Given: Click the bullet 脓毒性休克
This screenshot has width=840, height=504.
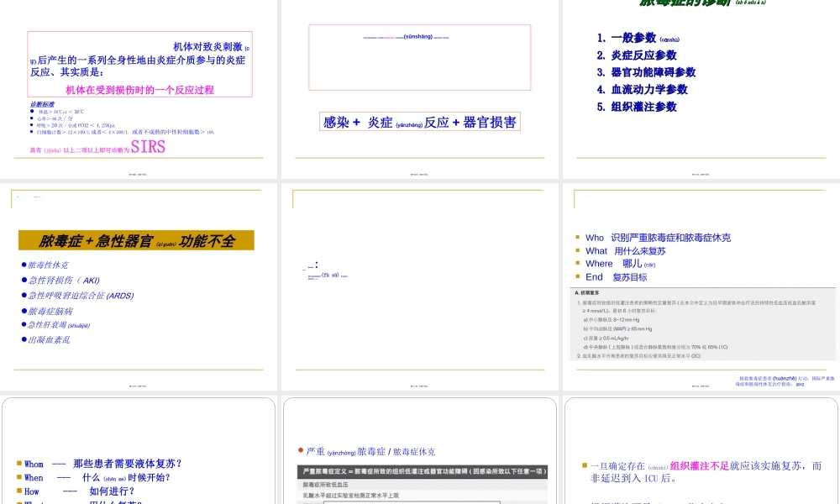Looking at the screenshot, I should pyautogui.click(x=45, y=265).
